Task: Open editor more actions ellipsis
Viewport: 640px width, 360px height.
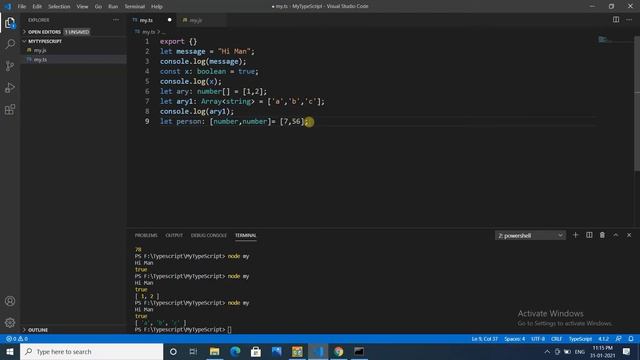Action: 629,20
